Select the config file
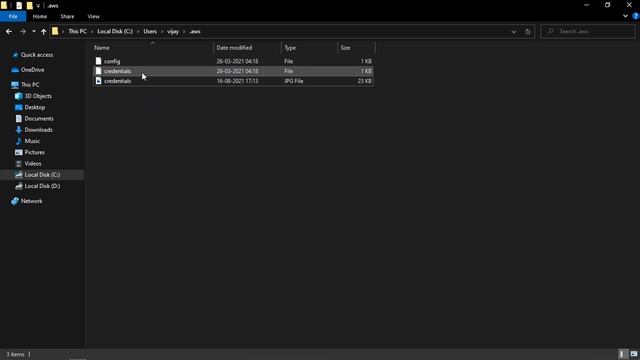This screenshot has width=640, height=360. [x=233, y=61]
